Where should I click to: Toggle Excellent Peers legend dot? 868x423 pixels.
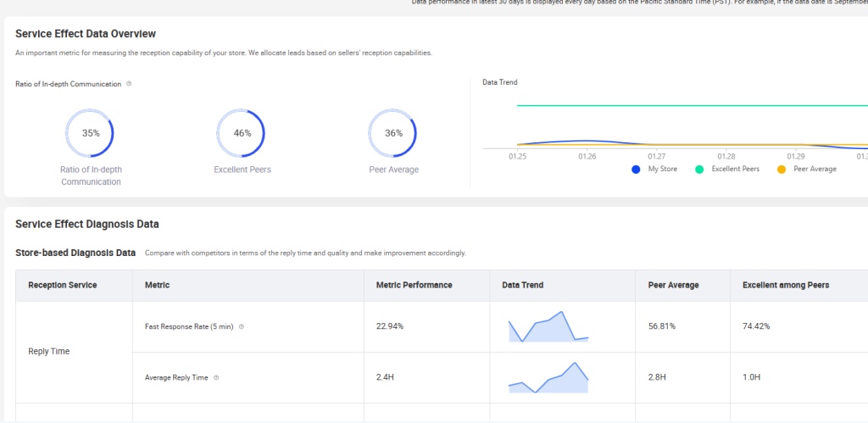pyautogui.click(x=699, y=170)
